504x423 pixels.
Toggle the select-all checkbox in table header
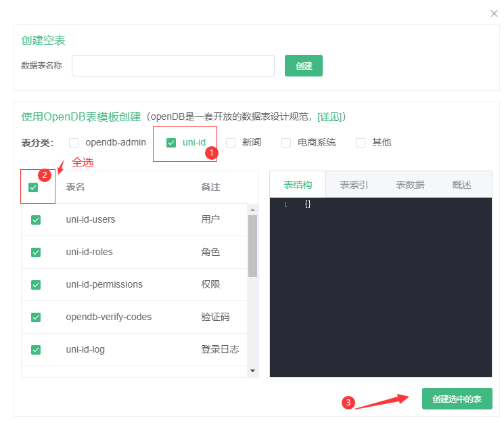[33, 187]
